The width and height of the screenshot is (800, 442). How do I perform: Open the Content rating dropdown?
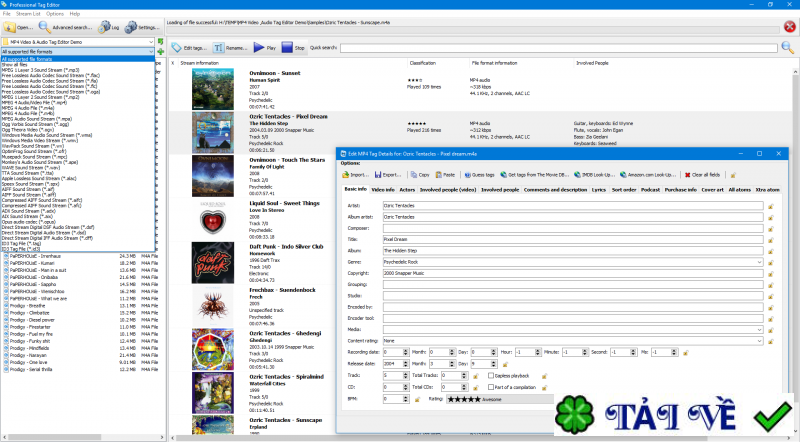(762, 340)
